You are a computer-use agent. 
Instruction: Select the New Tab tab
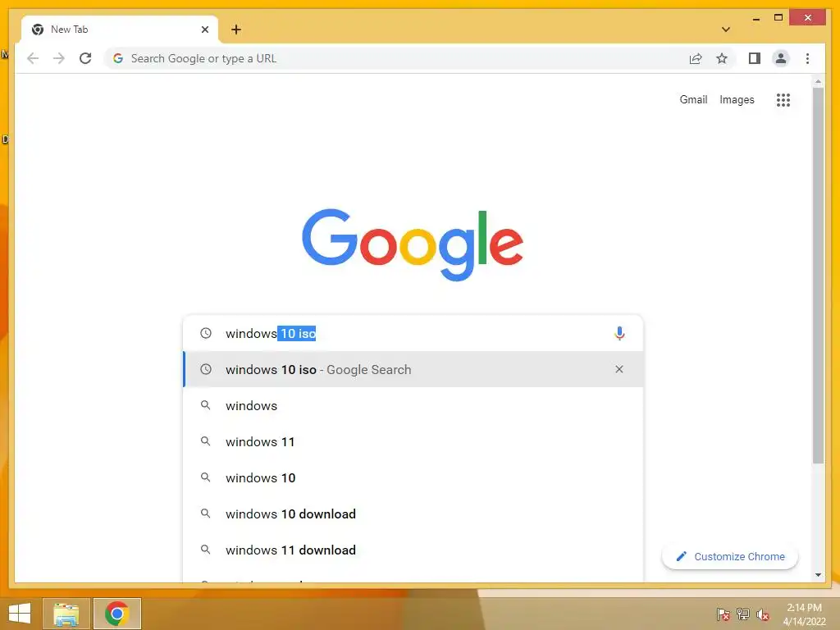(x=120, y=30)
